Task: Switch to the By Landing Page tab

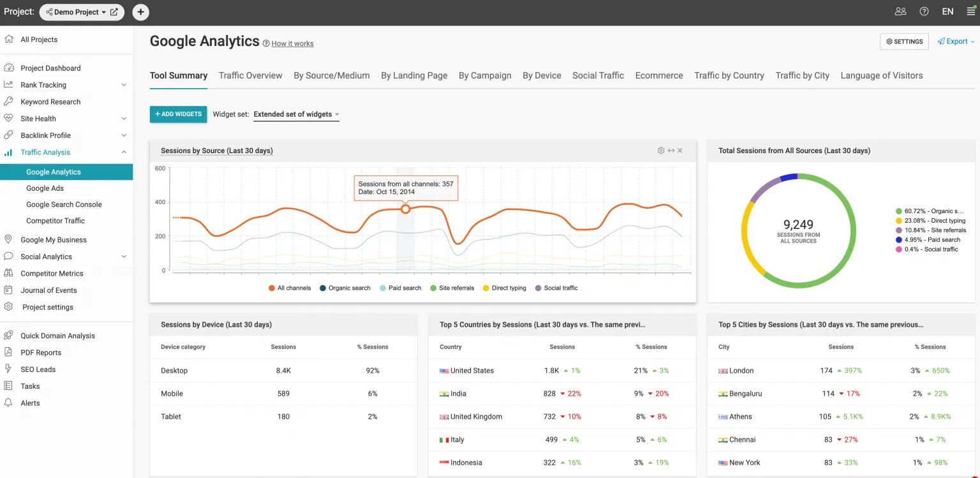Action: 414,75
